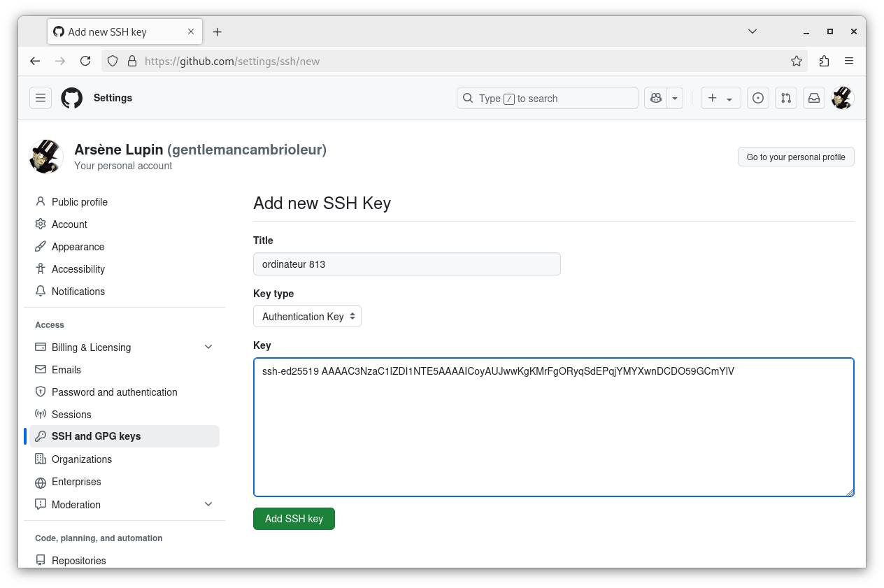Bookmark this page with star icon

tap(796, 61)
